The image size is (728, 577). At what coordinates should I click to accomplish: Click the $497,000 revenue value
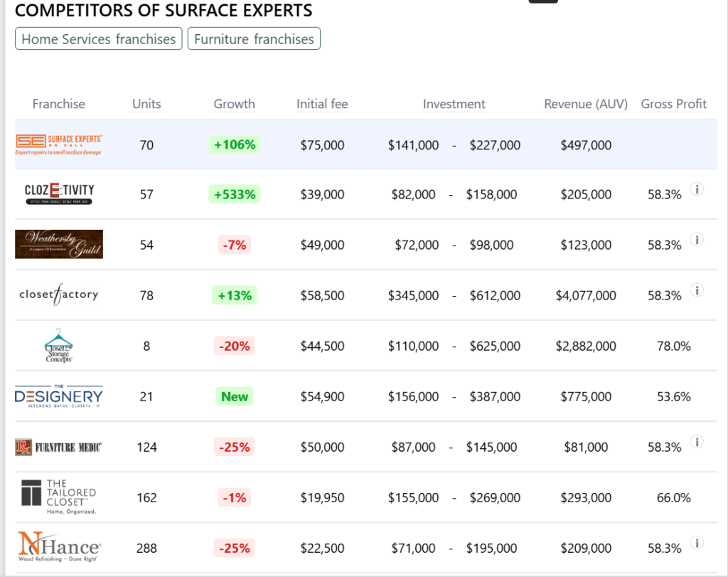586,145
